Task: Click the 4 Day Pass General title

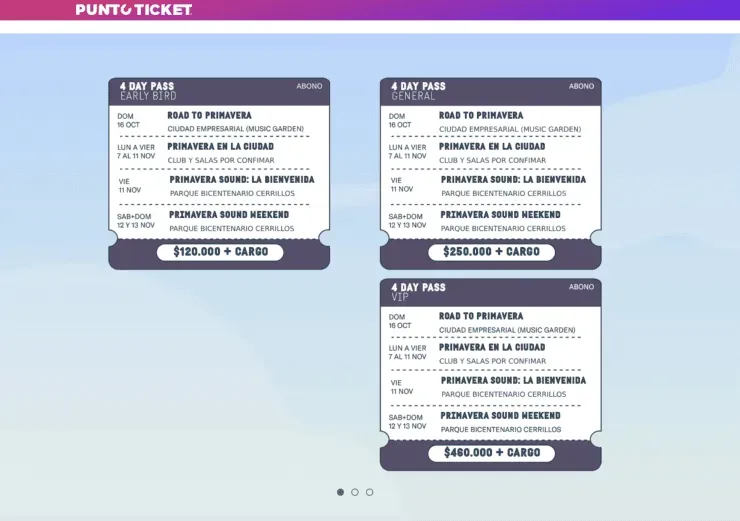Action: [418, 91]
